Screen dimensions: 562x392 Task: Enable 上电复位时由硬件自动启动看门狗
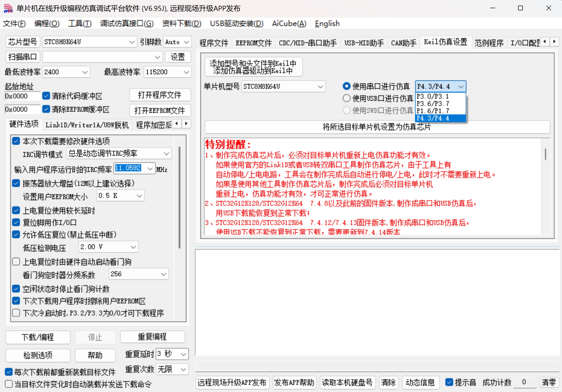tap(16, 262)
